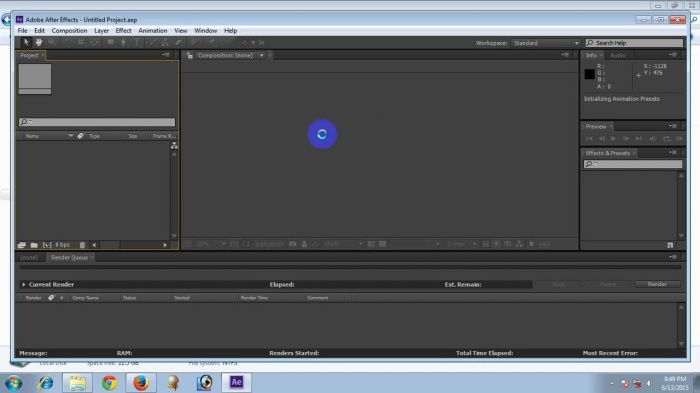
Task: Select the Info panel tab
Action: click(591, 55)
